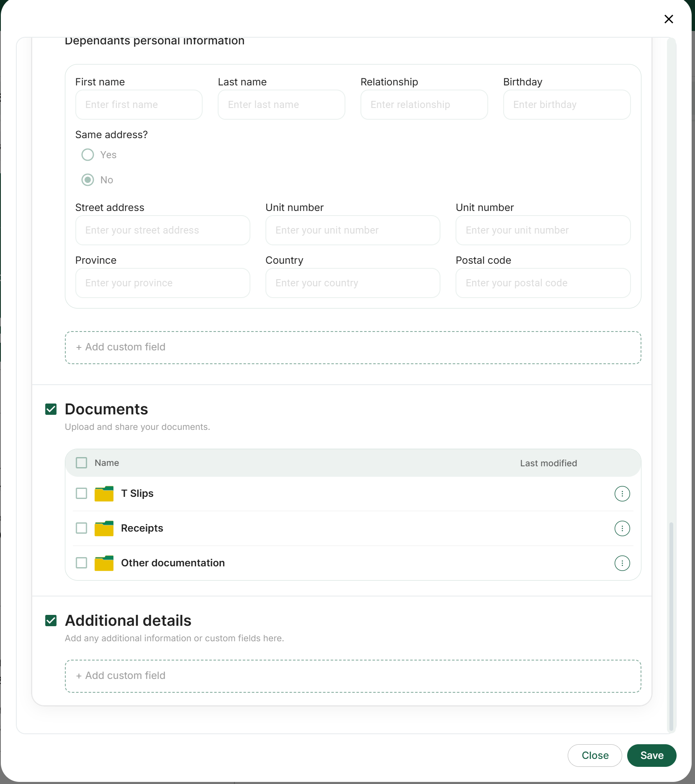The width and height of the screenshot is (695, 784).
Task: Toggle the Additional details section checkbox
Action: pos(51,621)
